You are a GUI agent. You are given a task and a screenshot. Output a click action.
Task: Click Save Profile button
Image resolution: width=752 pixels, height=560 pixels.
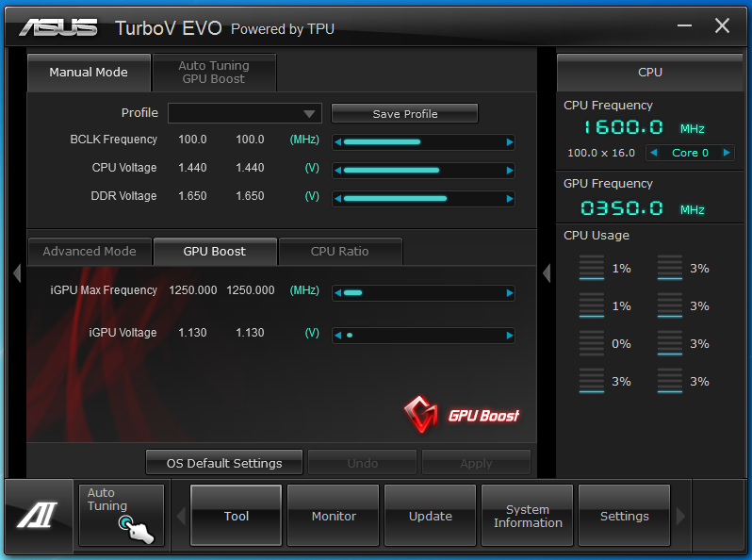[x=405, y=114]
